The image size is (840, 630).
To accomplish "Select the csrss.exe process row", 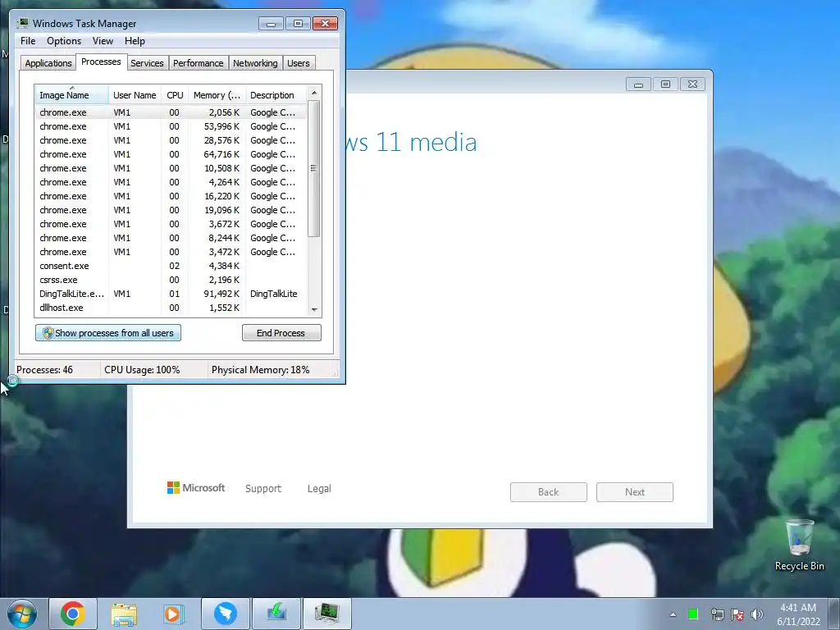I will tap(171, 280).
